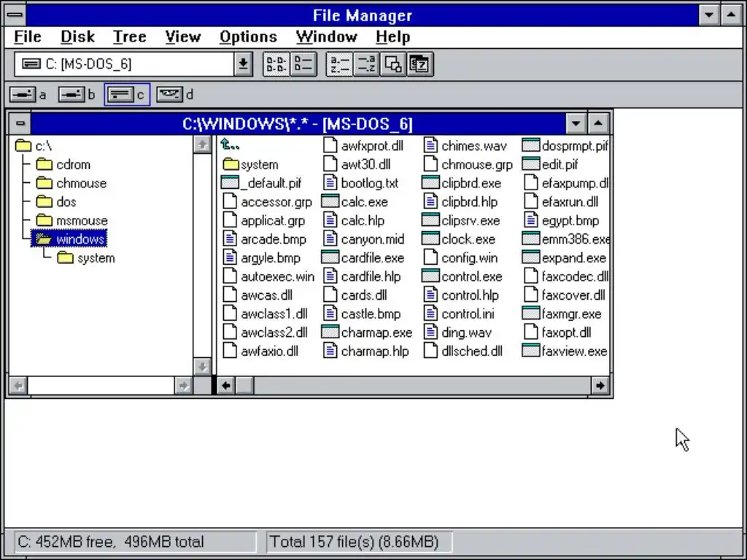This screenshot has width=747, height=560.
Task: Select faxmgr.exe program file
Action: pyautogui.click(x=562, y=314)
